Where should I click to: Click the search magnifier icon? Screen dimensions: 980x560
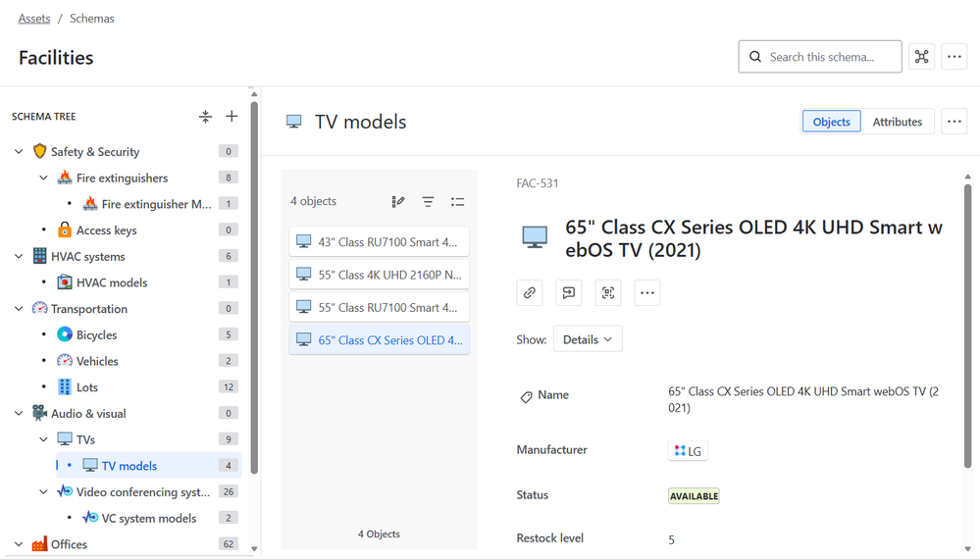pyautogui.click(x=755, y=57)
